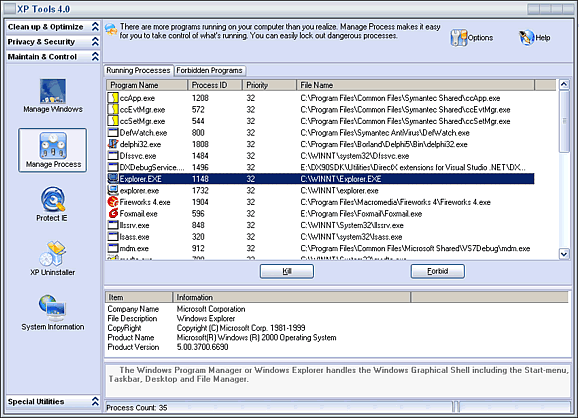Click the Product Name item label

131,338
